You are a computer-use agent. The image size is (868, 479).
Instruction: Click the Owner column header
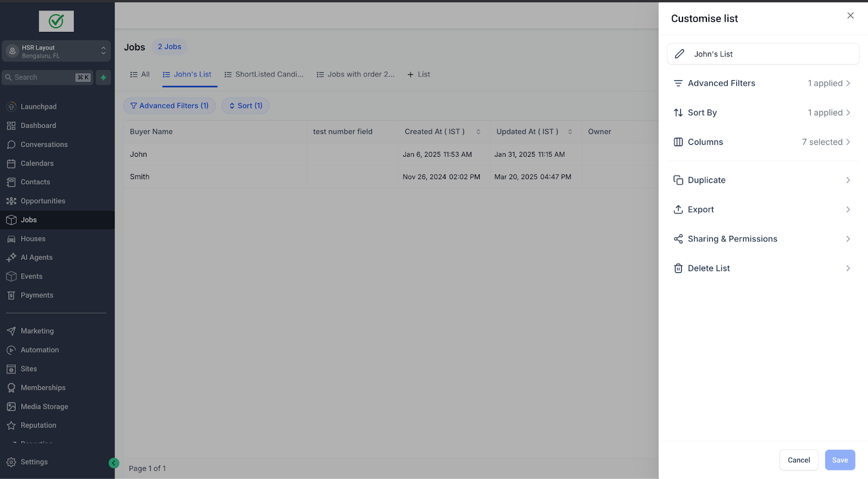click(x=599, y=132)
